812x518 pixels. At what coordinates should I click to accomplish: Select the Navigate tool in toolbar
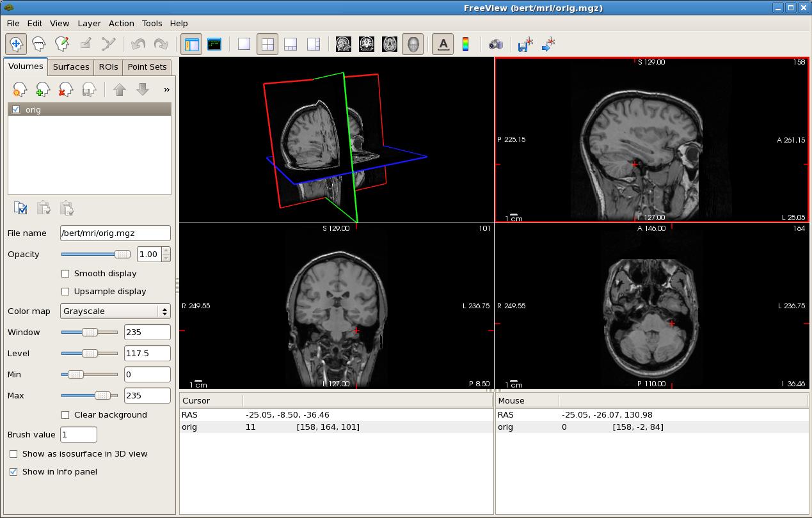(16, 44)
